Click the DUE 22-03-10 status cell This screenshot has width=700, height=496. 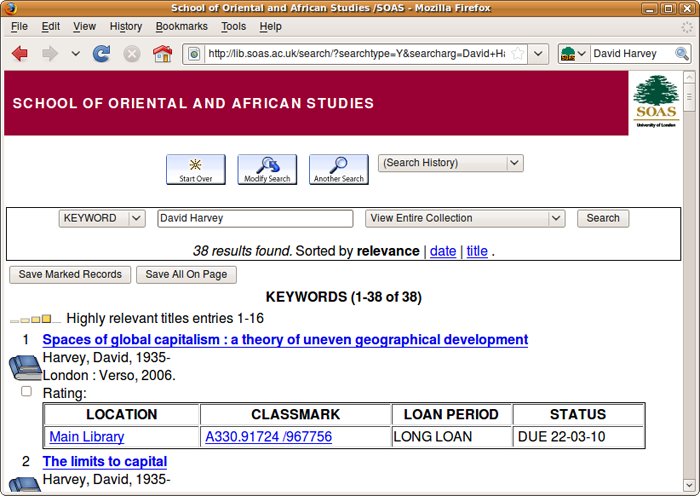579,437
